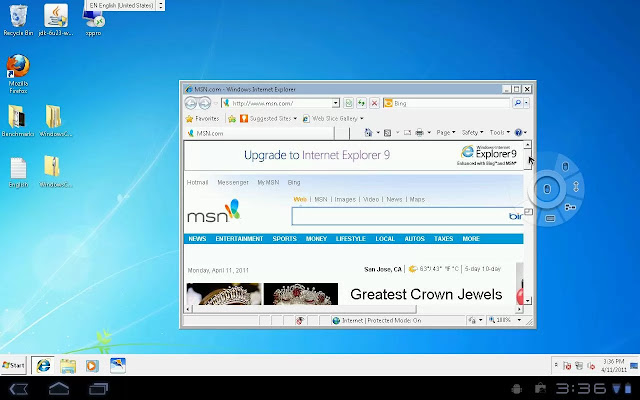Select keyboard segment of radial control
The width and height of the screenshot is (640, 400).
point(550,219)
